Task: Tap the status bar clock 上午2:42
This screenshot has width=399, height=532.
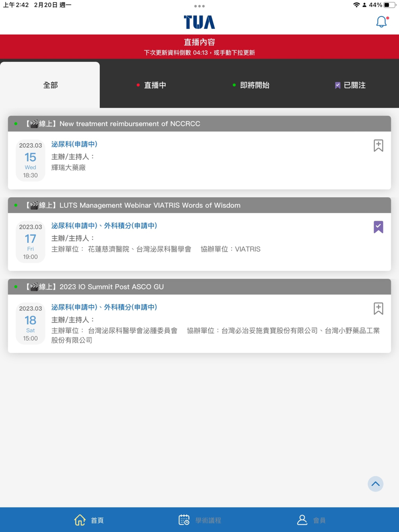Action: point(16,5)
